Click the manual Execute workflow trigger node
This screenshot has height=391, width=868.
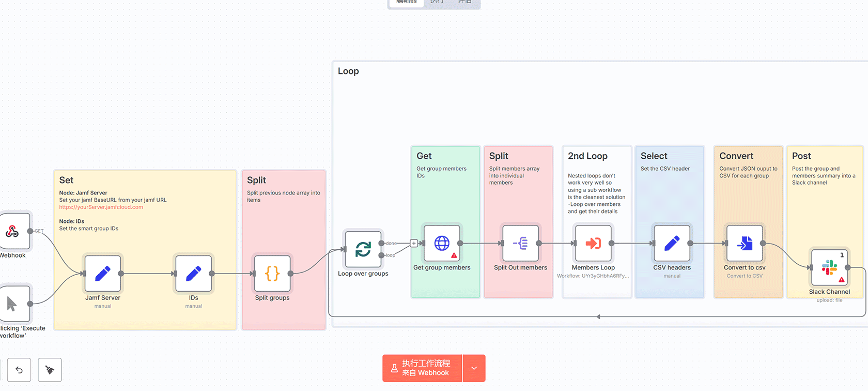click(13, 304)
